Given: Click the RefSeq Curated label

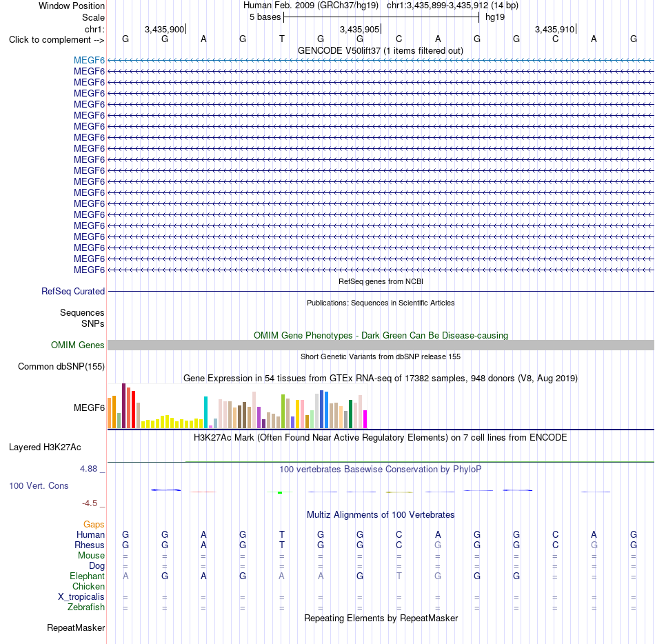Looking at the screenshot, I should (73, 291).
